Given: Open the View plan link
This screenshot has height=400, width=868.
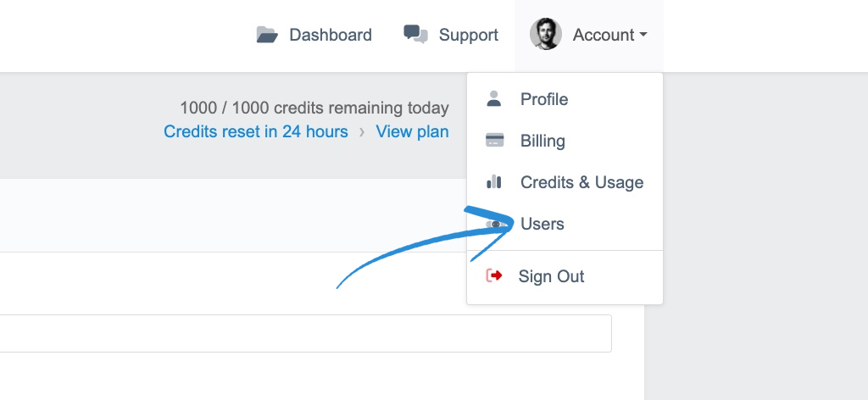Looking at the screenshot, I should [x=413, y=131].
